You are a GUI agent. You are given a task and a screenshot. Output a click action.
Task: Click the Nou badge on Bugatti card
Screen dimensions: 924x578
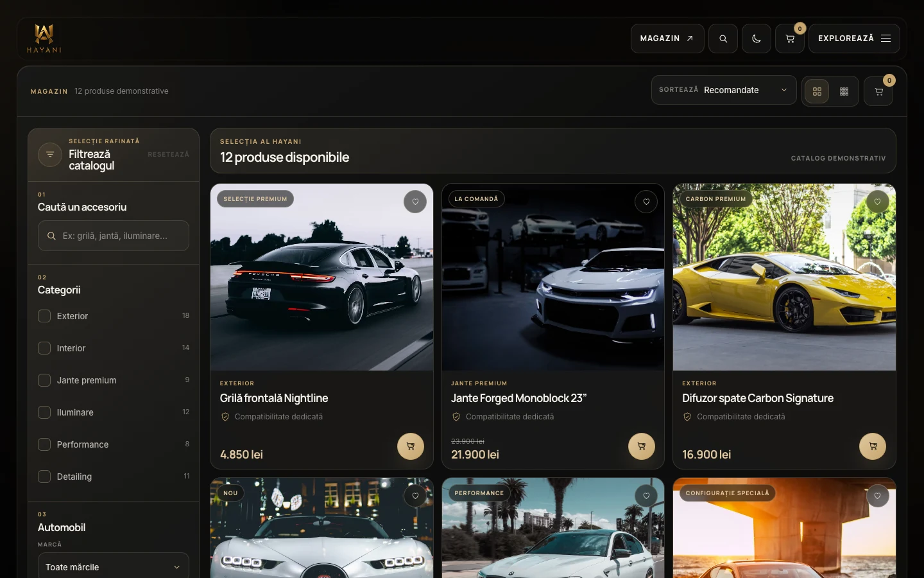(x=230, y=493)
